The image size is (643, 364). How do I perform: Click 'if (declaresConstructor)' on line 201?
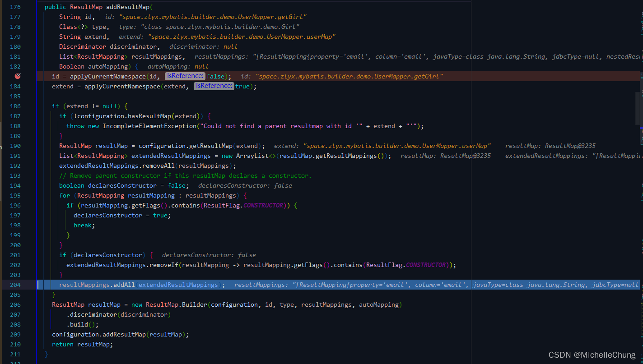103,255
